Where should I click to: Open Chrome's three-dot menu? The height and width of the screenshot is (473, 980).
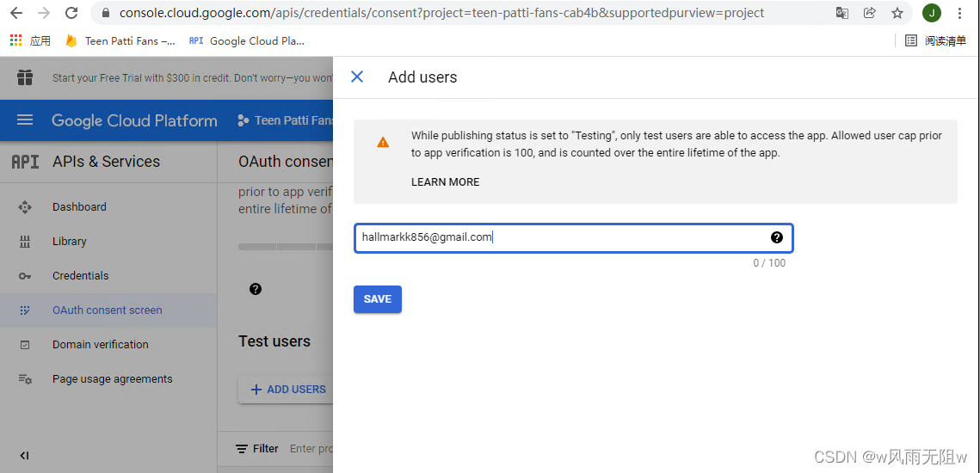pyautogui.click(x=959, y=13)
